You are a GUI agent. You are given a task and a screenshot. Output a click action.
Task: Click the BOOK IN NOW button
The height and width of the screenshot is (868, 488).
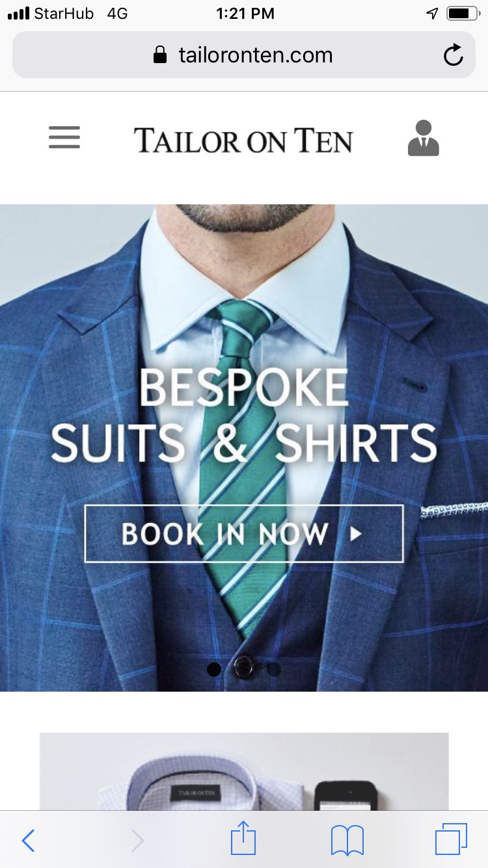(x=244, y=534)
